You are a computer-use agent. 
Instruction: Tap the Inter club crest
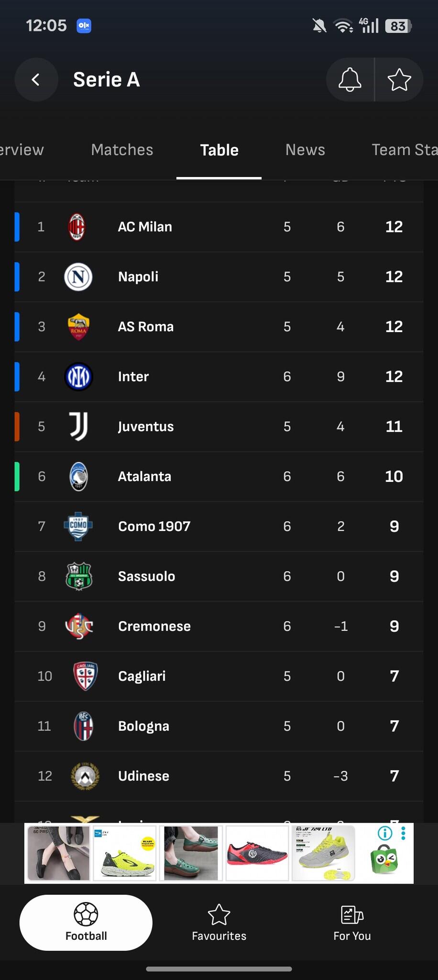point(78,377)
